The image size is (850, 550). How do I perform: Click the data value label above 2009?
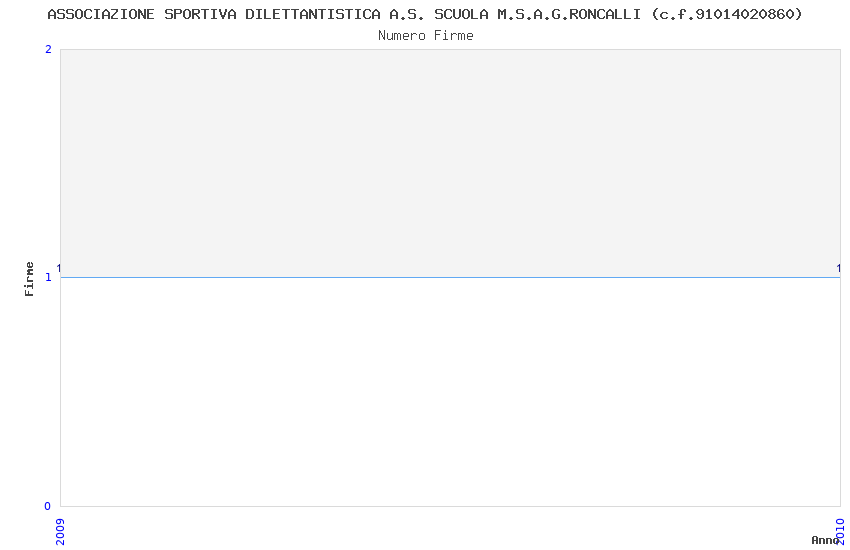coord(59,268)
